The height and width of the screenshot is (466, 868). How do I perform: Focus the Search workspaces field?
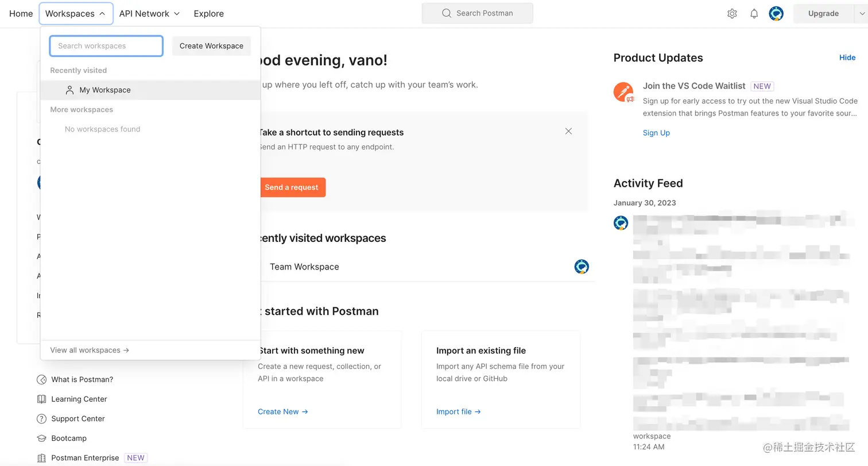pyautogui.click(x=106, y=46)
